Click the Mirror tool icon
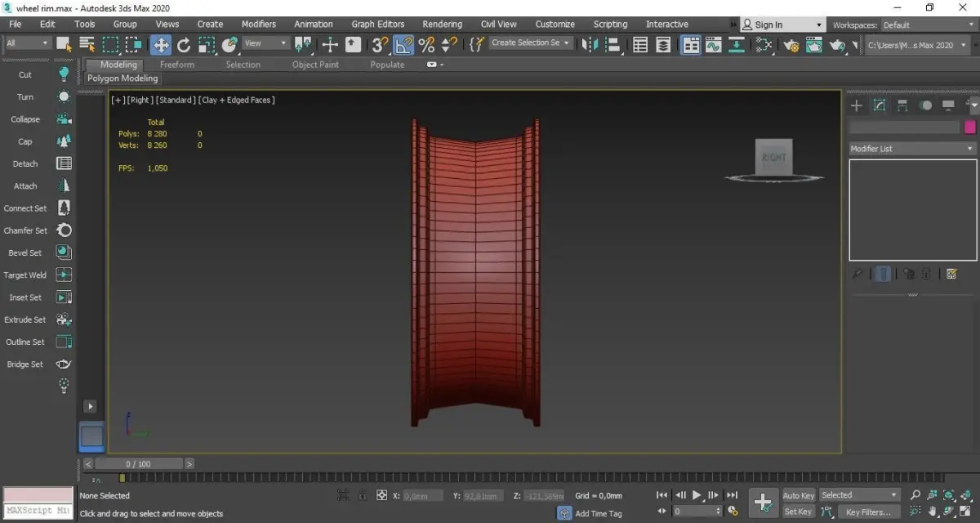Viewport: 980px width, 523px height. pos(590,44)
